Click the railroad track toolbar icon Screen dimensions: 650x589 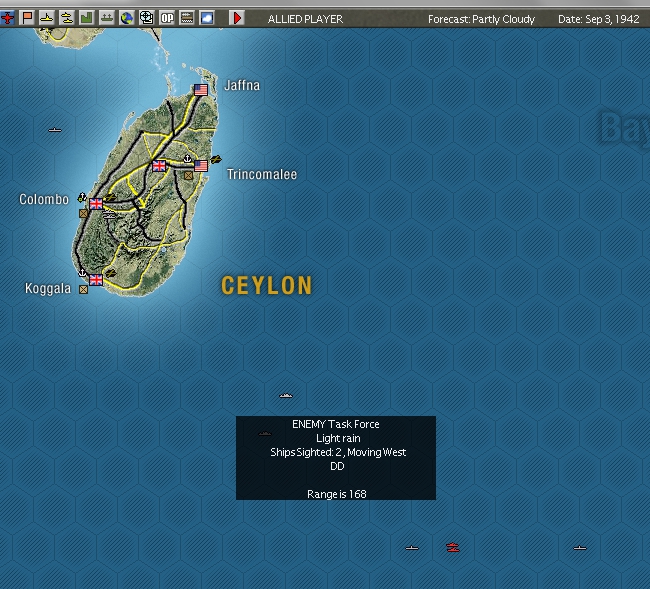click(x=187, y=18)
